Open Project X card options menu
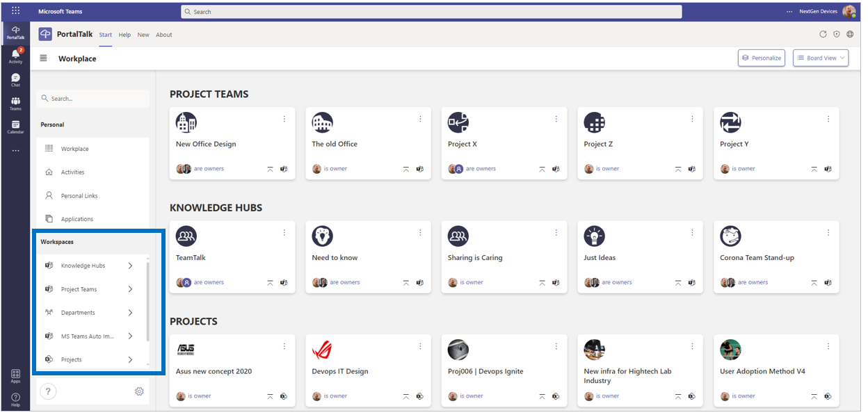Screen dimensions: 868x415 556,119
